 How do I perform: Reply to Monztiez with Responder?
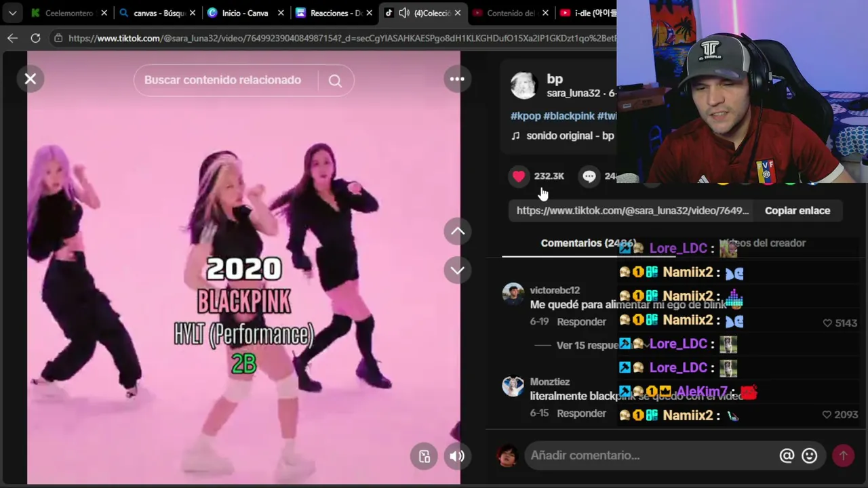(x=581, y=413)
